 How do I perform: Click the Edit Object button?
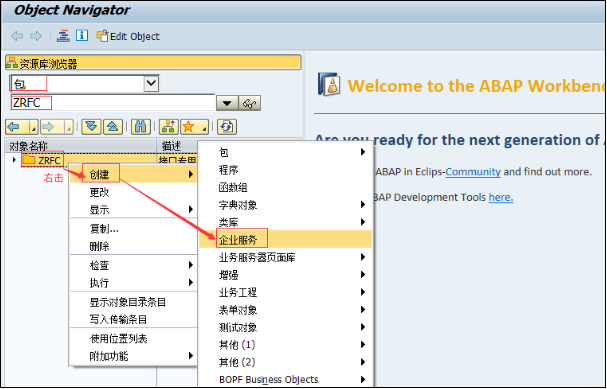(x=128, y=36)
